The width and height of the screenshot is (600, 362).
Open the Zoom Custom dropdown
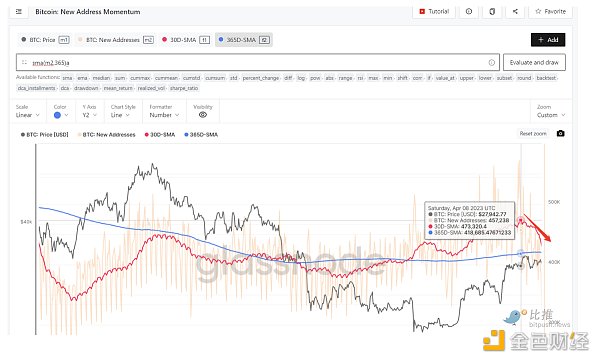click(551, 115)
